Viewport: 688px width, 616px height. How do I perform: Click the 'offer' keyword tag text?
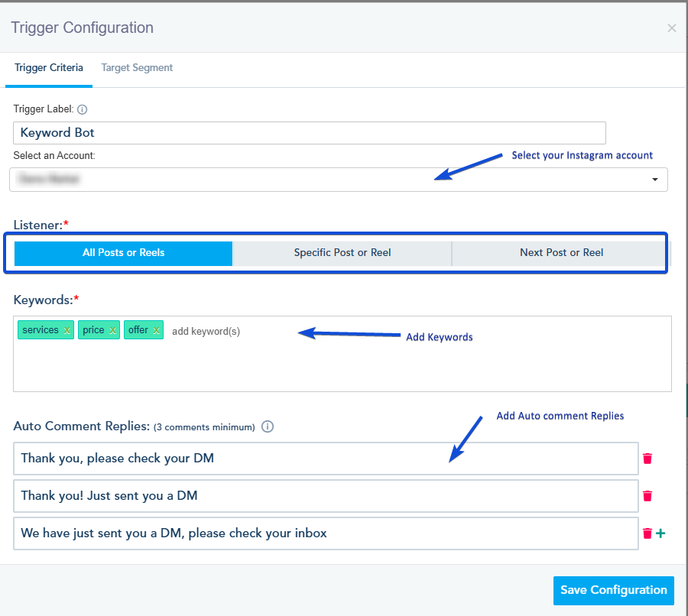pyautogui.click(x=138, y=330)
